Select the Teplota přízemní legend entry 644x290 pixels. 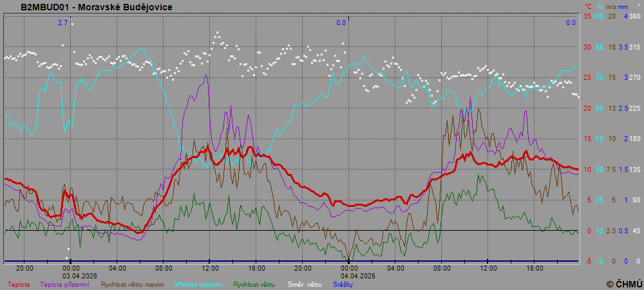click(64, 284)
